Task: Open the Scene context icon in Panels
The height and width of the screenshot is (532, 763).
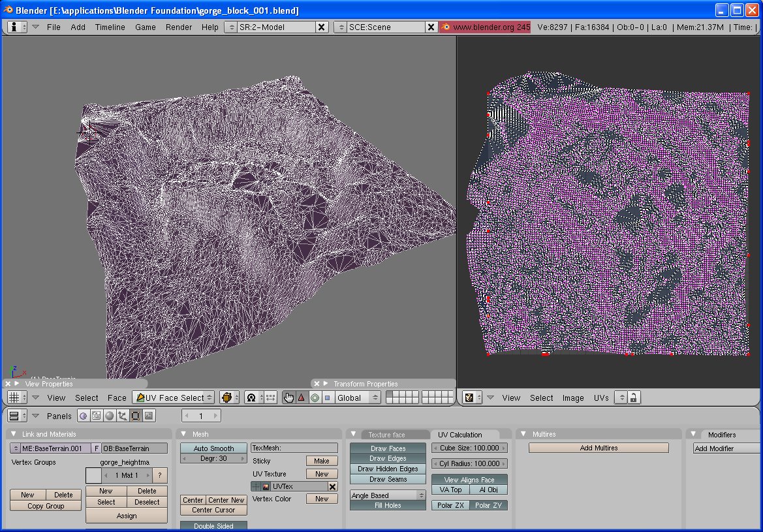Action: [149, 416]
